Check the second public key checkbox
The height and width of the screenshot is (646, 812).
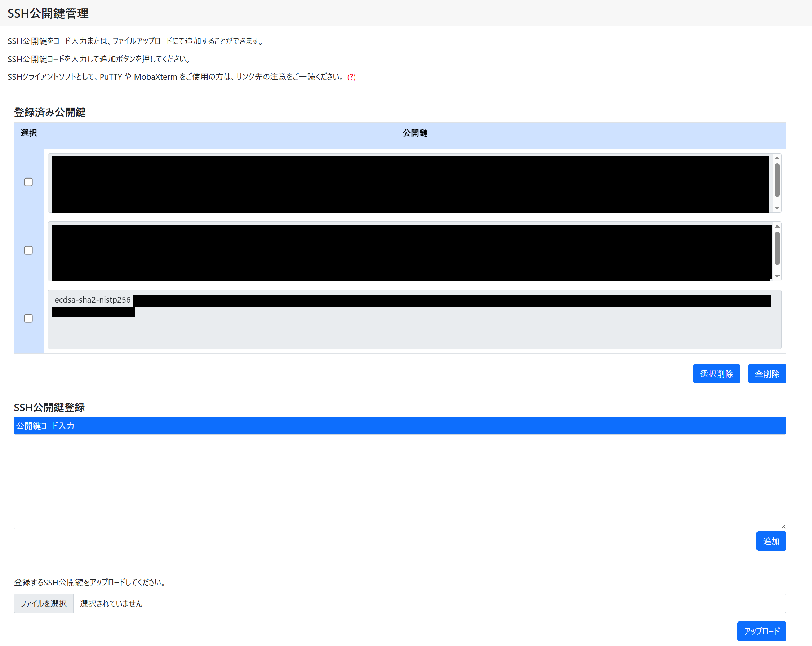click(x=28, y=250)
